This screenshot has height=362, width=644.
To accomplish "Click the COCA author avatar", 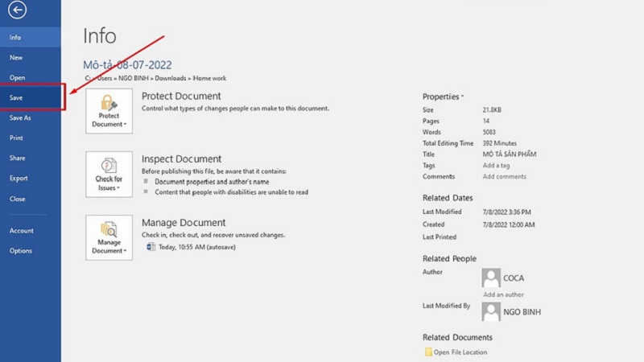I will [491, 278].
